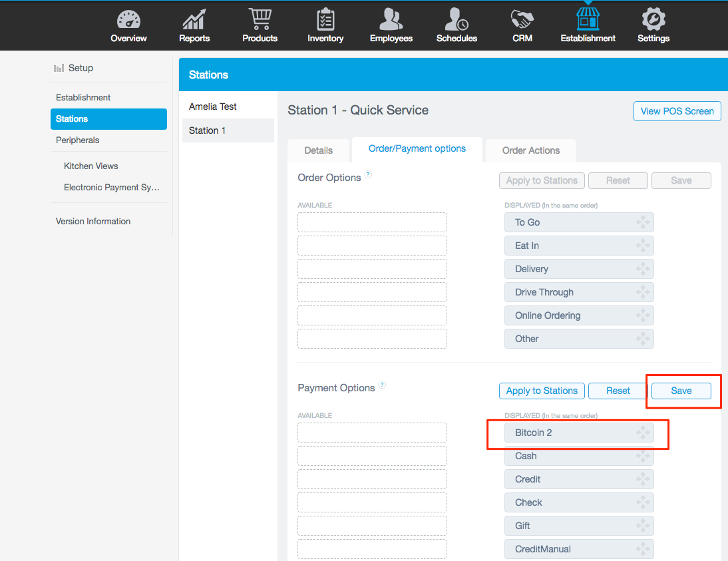
Task: Click the Order Options help question mark
Action: [368, 174]
